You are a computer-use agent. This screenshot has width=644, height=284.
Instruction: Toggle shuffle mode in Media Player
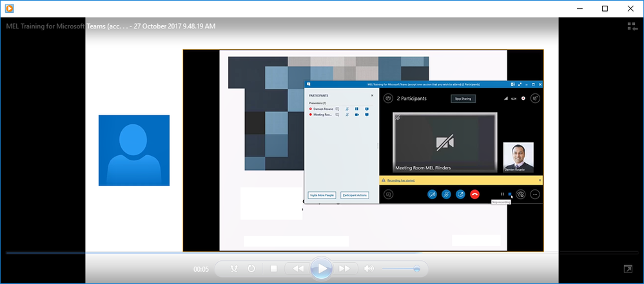tap(234, 269)
